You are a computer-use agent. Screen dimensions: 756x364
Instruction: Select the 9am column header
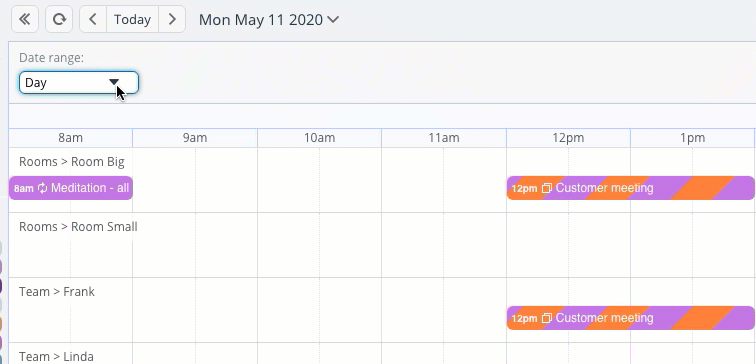pyautogui.click(x=195, y=138)
